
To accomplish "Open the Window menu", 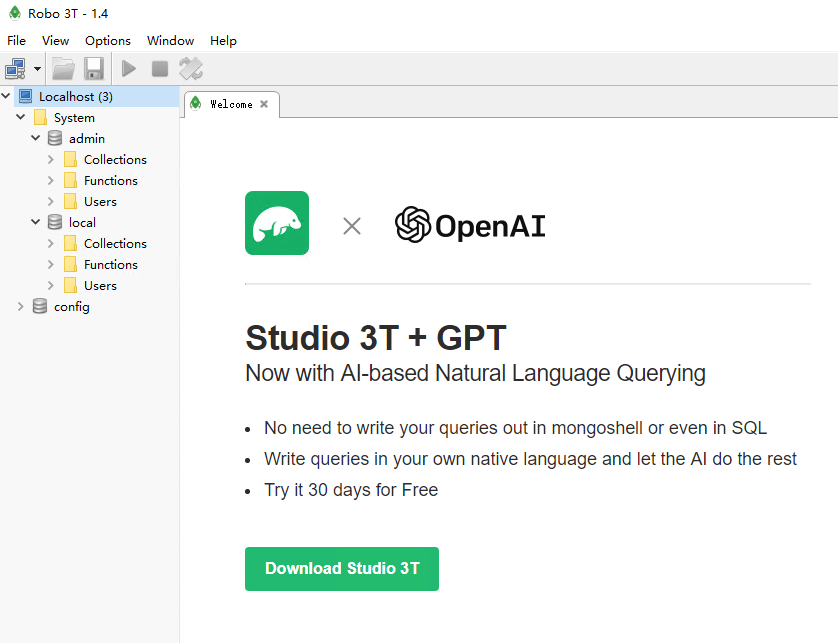I will pyautogui.click(x=170, y=41).
